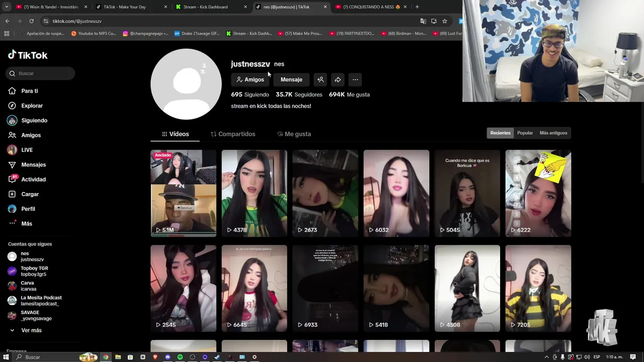The image size is (644, 362).
Task: Open the TikTok logo home link
Action: click(x=28, y=55)
